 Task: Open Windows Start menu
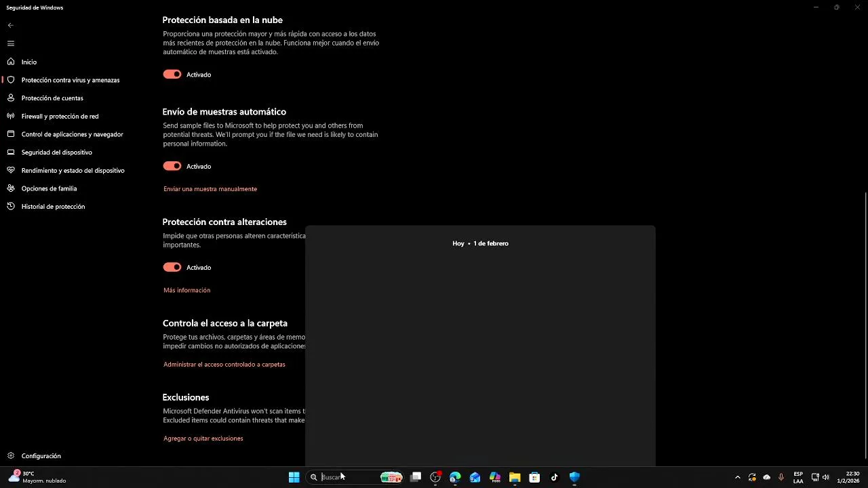[294, 477]
